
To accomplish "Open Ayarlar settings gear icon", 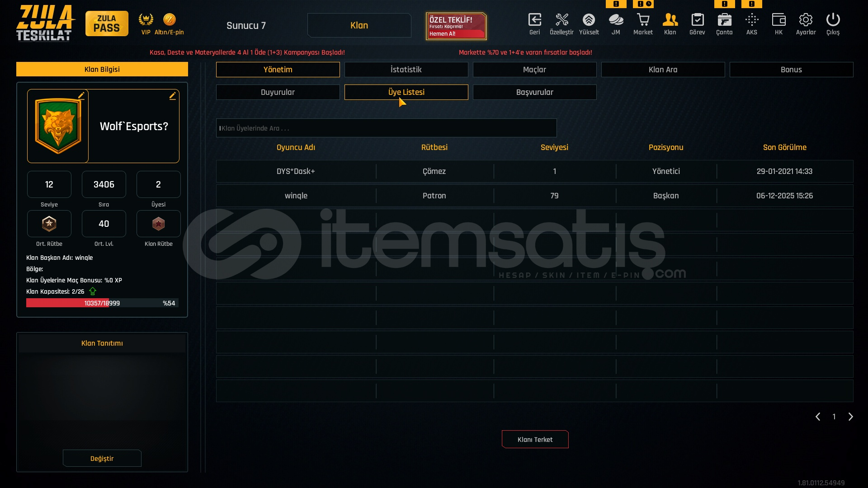I will click(806, 20).
